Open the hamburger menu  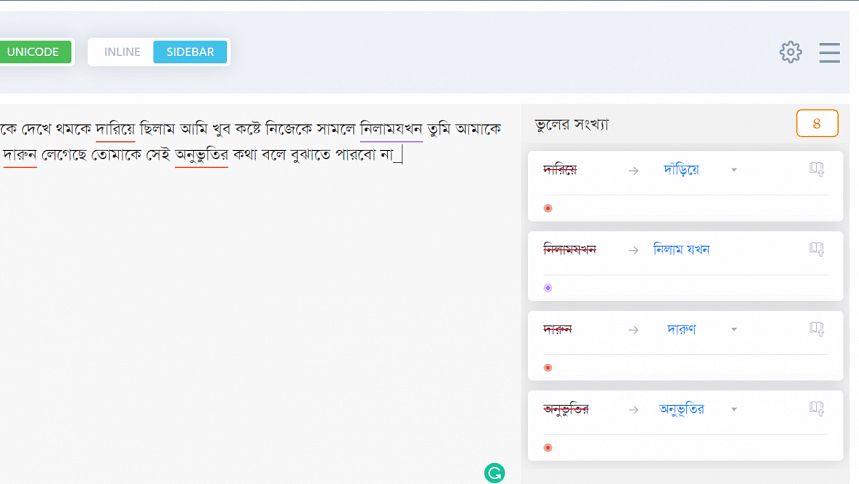coord(829,52)
